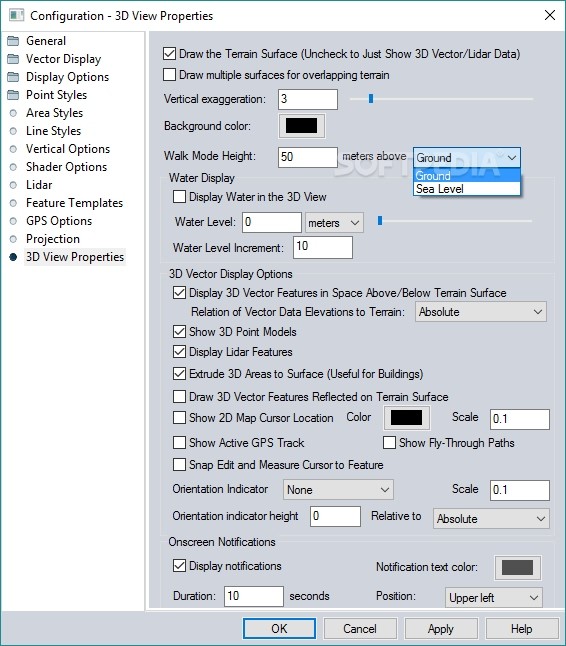
Task: Uncheck Display notifications
Action: 179,566
